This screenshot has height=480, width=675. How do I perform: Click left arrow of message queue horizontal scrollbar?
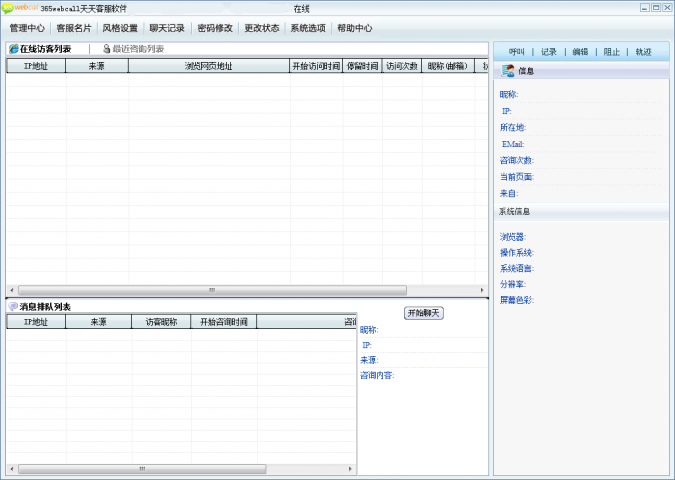pyautogui.click(x=11, y=468)
